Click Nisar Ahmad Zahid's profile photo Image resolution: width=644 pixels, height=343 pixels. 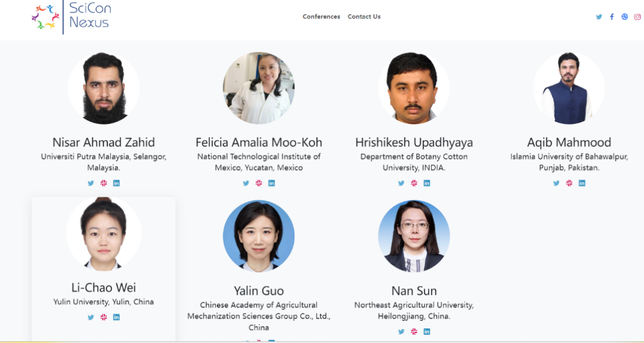pos(104,88)
